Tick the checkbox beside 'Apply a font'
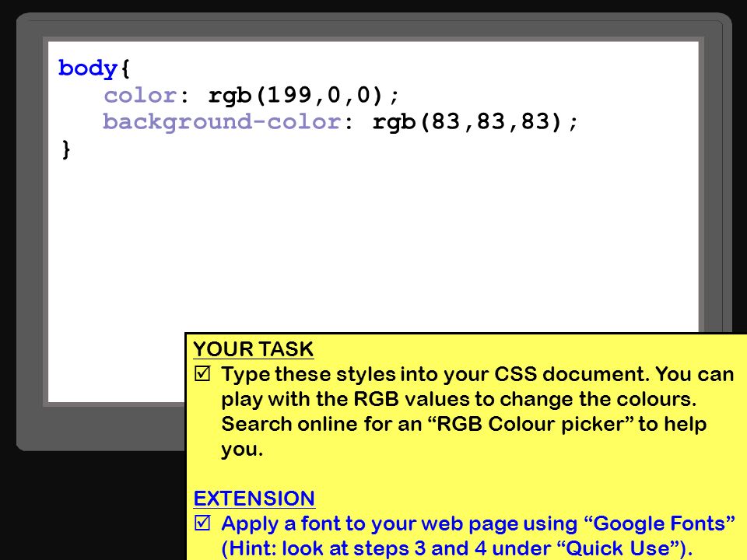Viewport: 747px width, 560px height. click(202, 523)
